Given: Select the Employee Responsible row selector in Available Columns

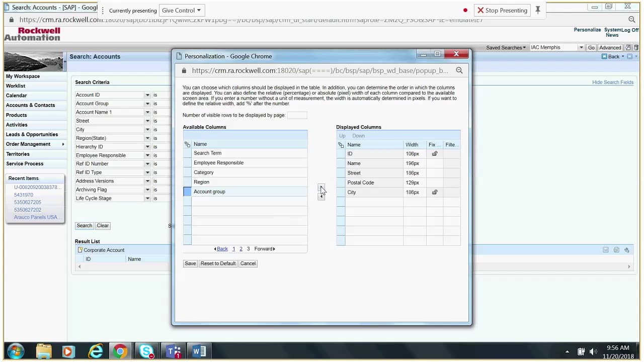Looking at the screenshot, I should [x=187, y=163].
